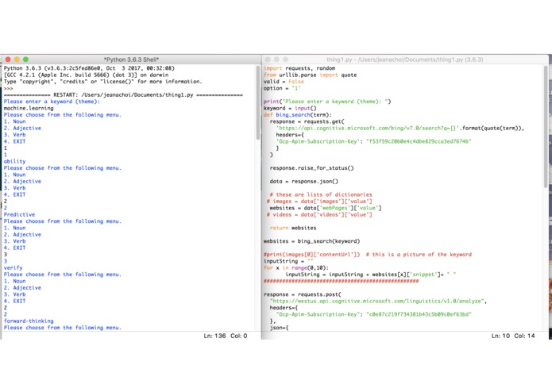This screenshot has width=552, height=392.
Task: Click 'from urllib.parse import quote' line
Action: tap(310, 75)
